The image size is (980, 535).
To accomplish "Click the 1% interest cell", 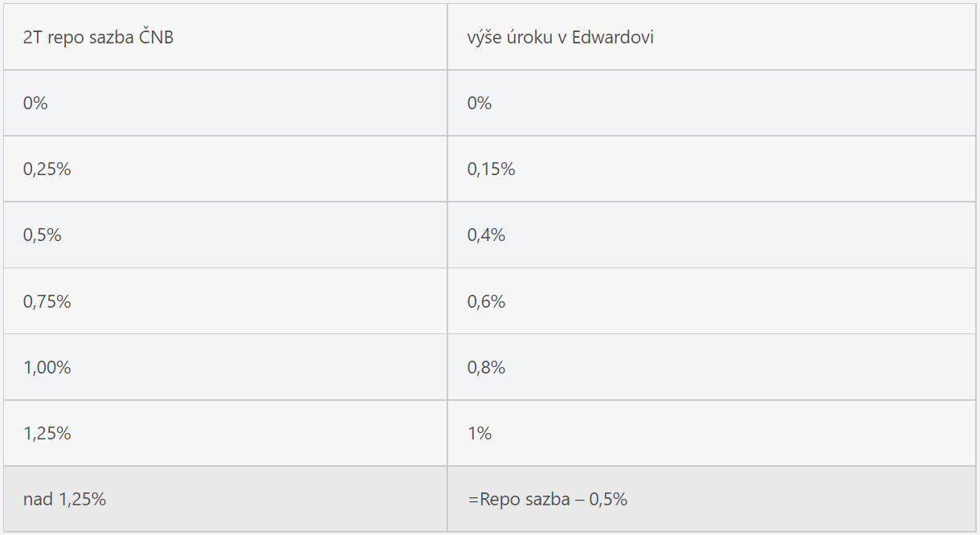I will 712,433.
